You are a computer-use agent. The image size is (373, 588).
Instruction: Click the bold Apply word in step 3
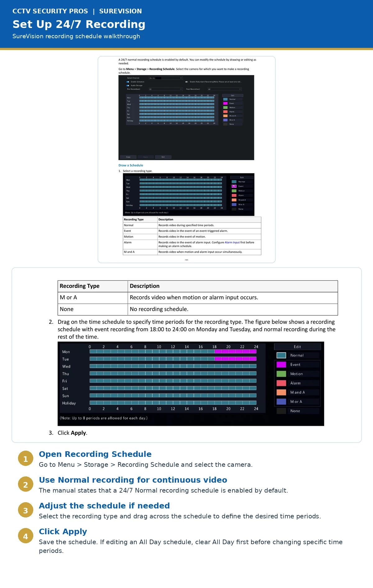[x=78, y=433]
